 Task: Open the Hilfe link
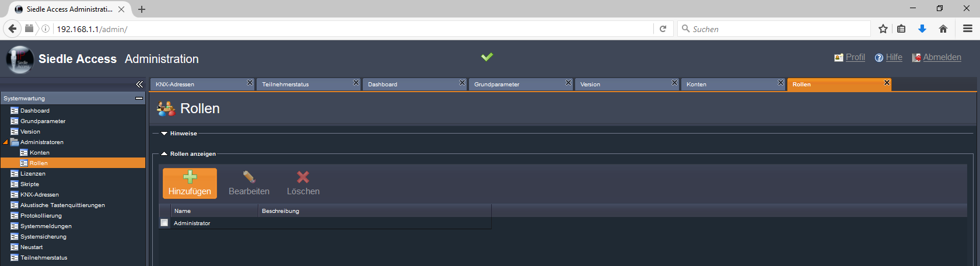tap(894, 57)
